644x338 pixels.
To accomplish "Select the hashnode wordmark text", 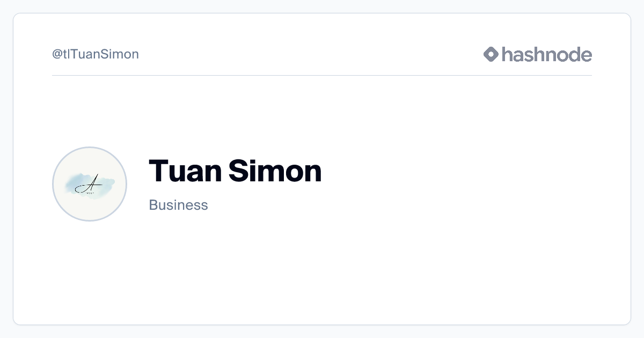I will 546,54.
